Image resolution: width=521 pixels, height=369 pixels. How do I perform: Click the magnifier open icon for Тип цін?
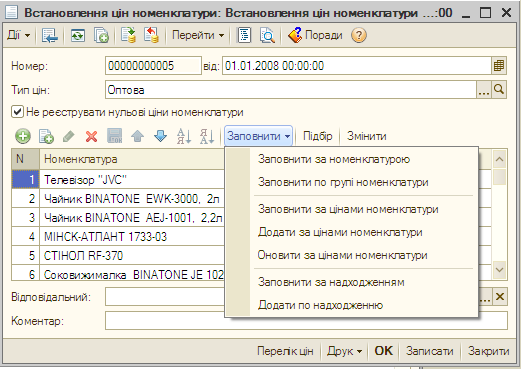click(x=499, y=90)
